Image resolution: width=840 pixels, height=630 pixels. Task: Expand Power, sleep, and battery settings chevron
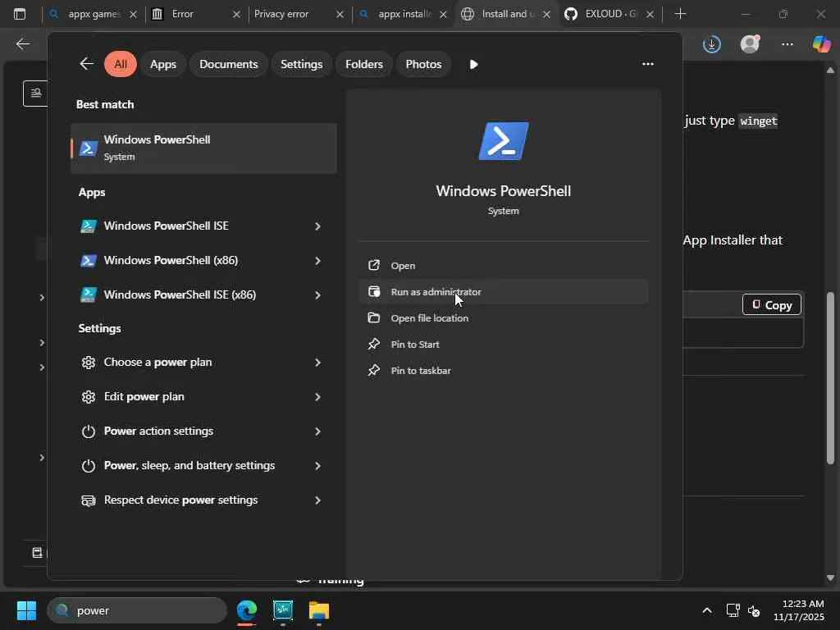tap(317, 466)
